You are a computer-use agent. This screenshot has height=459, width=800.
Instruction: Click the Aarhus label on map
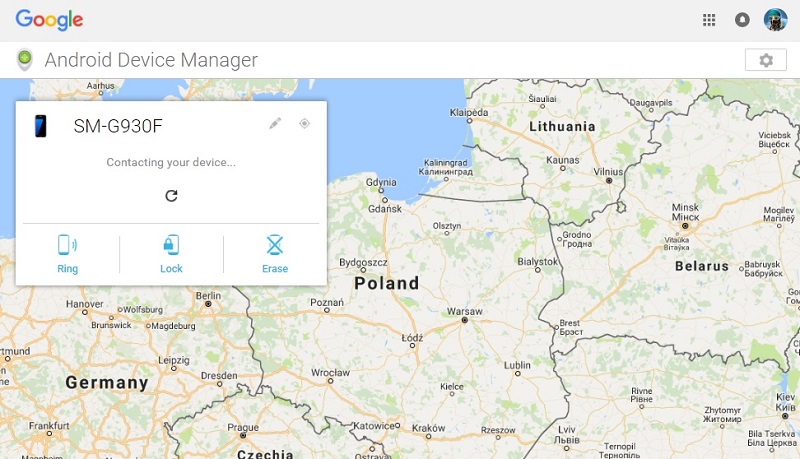click(101, 86)
